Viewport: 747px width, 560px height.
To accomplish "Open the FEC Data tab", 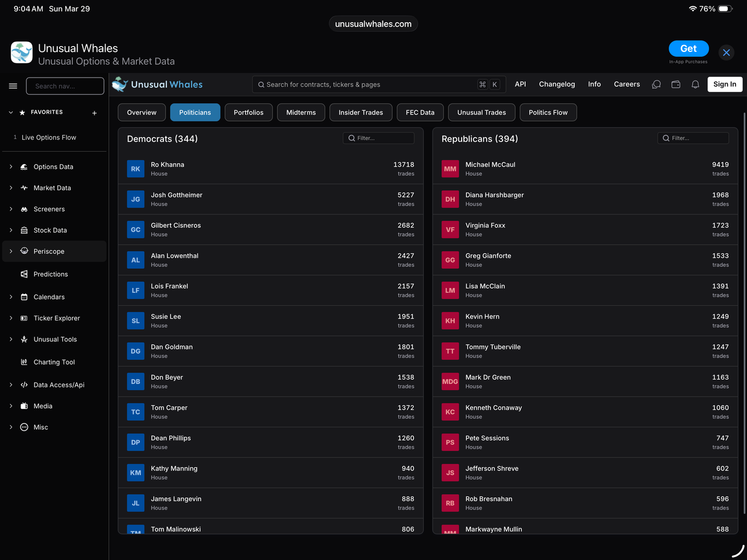I will 420,113.
